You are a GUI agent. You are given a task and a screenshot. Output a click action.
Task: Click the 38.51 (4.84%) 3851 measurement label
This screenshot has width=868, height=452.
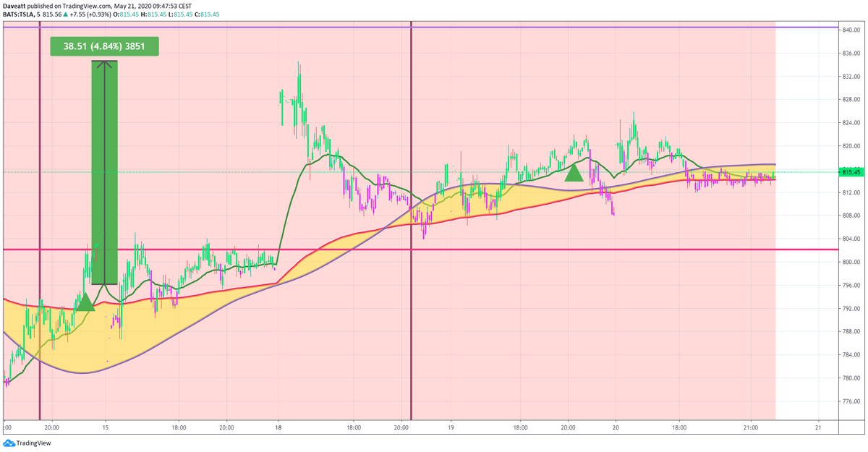(x=103, y=46)
